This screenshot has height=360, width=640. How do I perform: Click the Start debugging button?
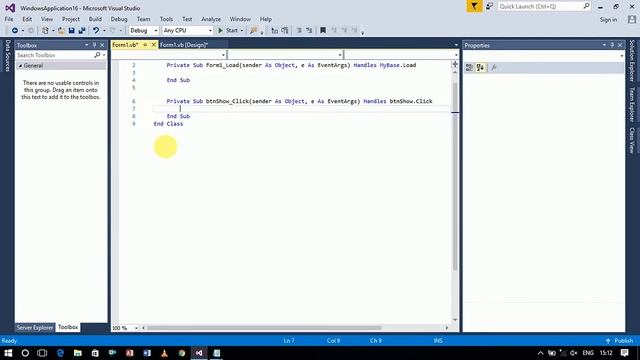[x=228, y=31]
